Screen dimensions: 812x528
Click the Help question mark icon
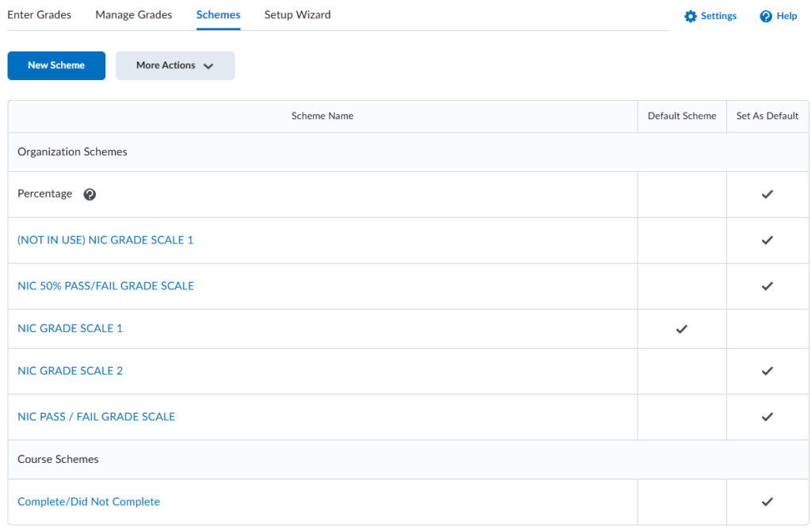[766, 17]
